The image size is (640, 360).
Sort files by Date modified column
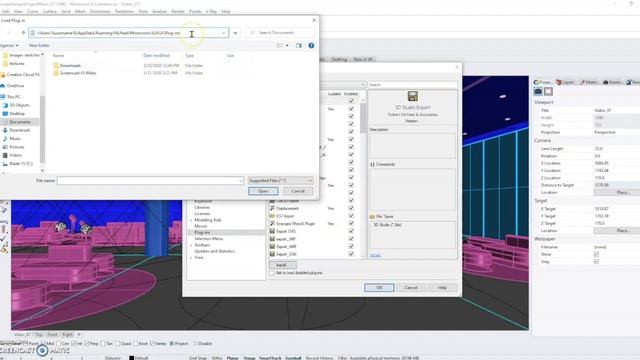click(156, 55)
